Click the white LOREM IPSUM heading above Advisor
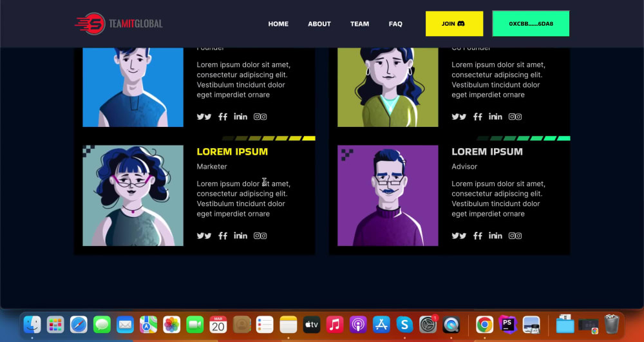Screen dimensions: 644x342 click(x=487, y=151)
